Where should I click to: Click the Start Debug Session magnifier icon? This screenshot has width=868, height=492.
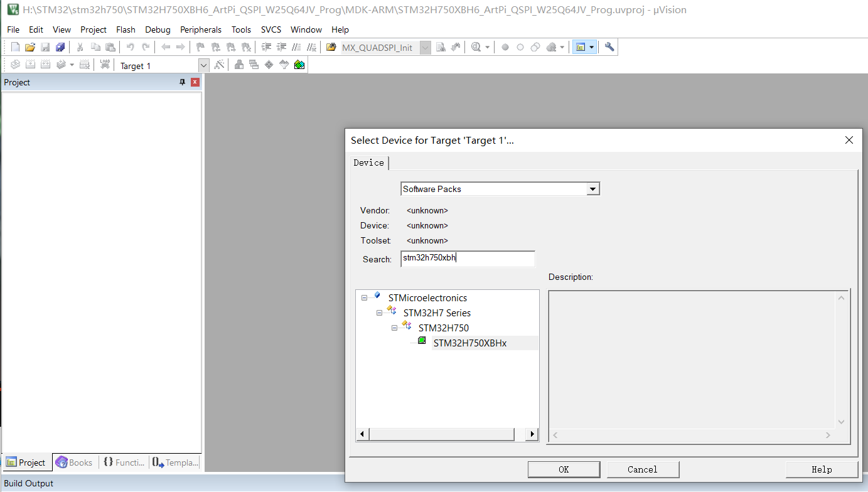476,47
